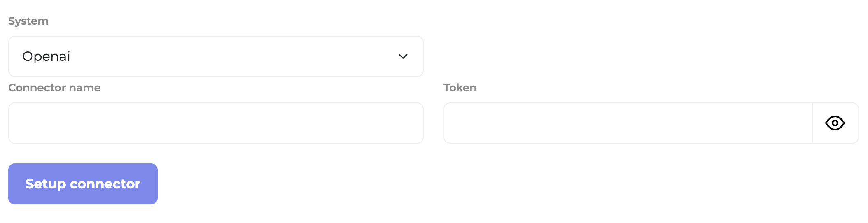The image size is (868, 223).
Task: Expand the System selector via down arrow
Action: [403, 56]
